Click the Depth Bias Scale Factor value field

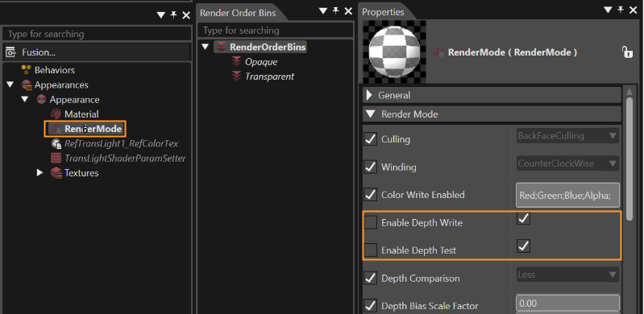coord(567,304)
